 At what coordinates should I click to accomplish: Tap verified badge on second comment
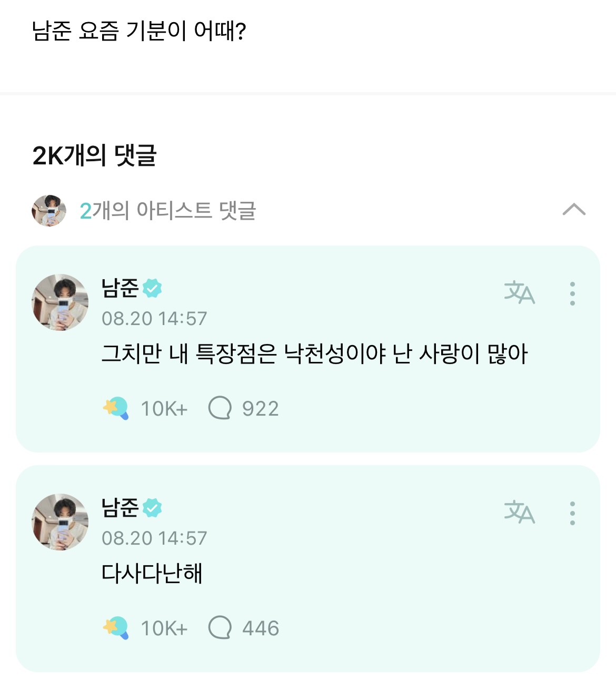click(152, 507)
